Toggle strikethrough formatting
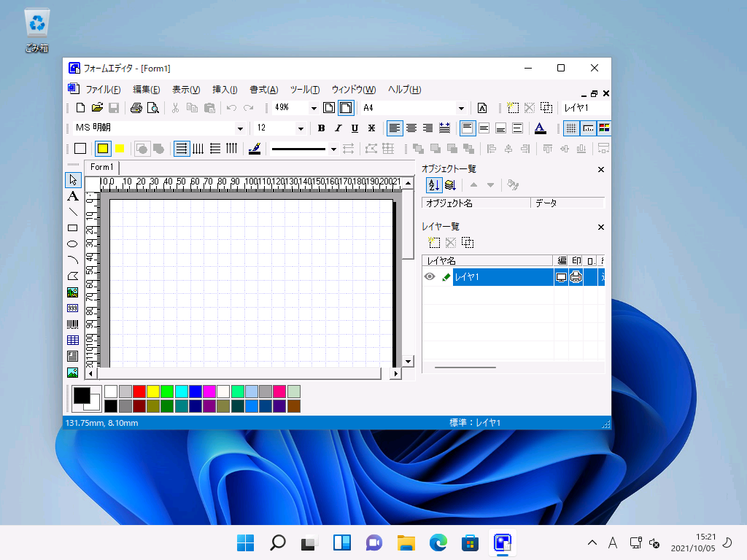 (x=371, y=128)
